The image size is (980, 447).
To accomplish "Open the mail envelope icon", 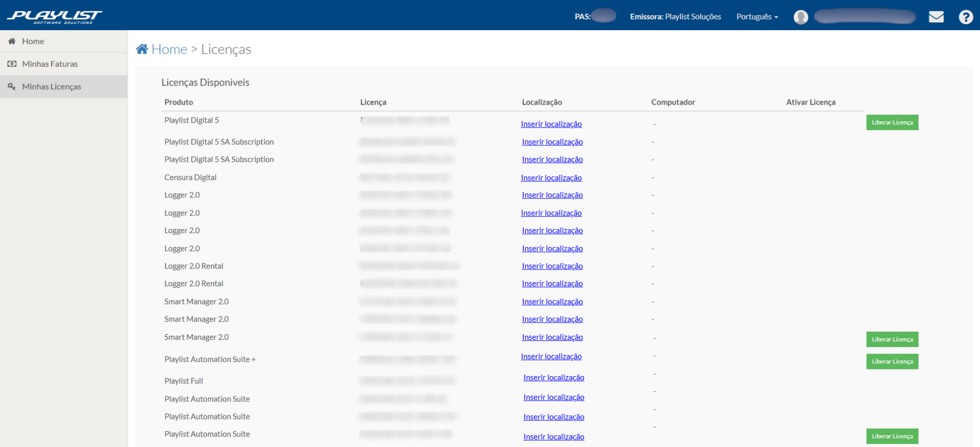I will [x=936, y=17].
